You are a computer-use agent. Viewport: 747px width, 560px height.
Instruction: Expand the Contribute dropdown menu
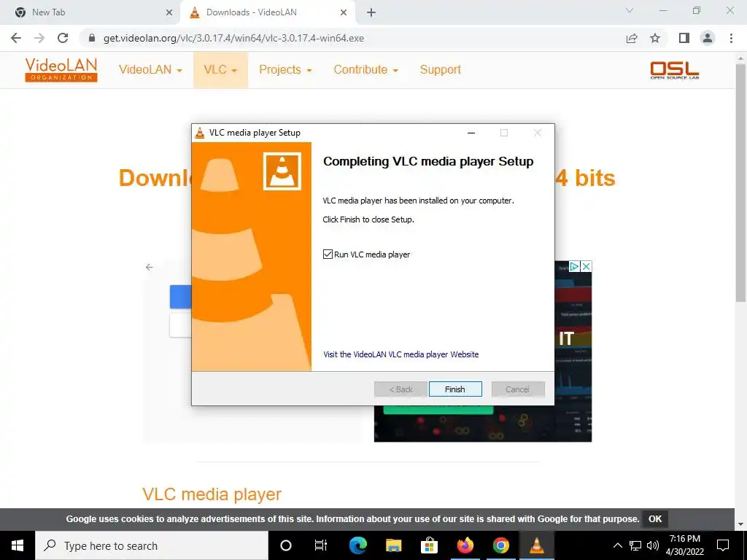pos(365,69)
